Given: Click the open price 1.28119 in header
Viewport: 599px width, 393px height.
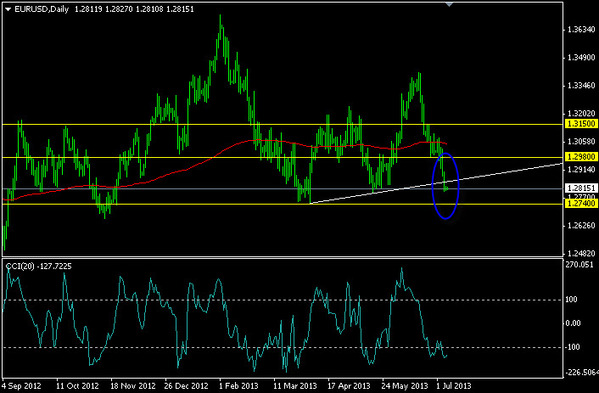Looking at the screenshot, I should [88, 10].
